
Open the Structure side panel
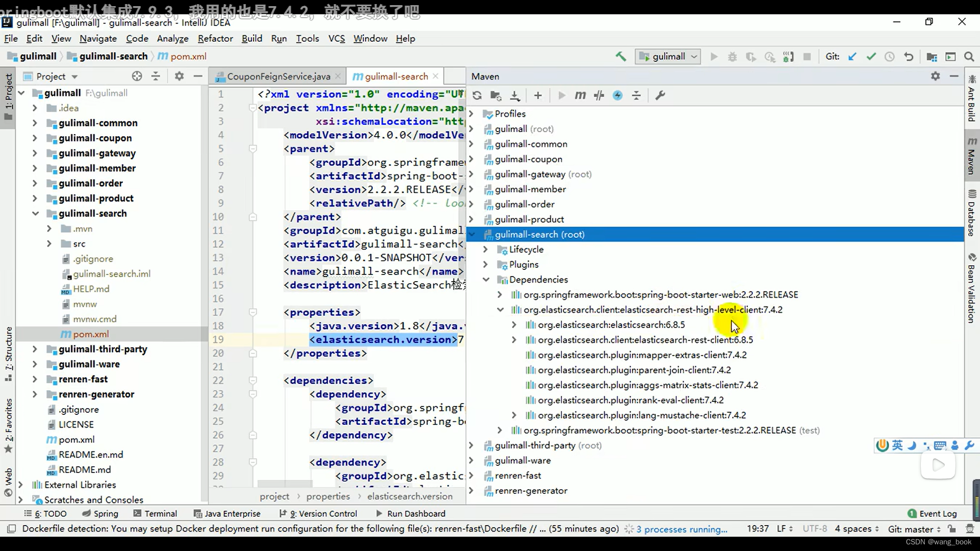pyautogui.click(x=8, y=354)
